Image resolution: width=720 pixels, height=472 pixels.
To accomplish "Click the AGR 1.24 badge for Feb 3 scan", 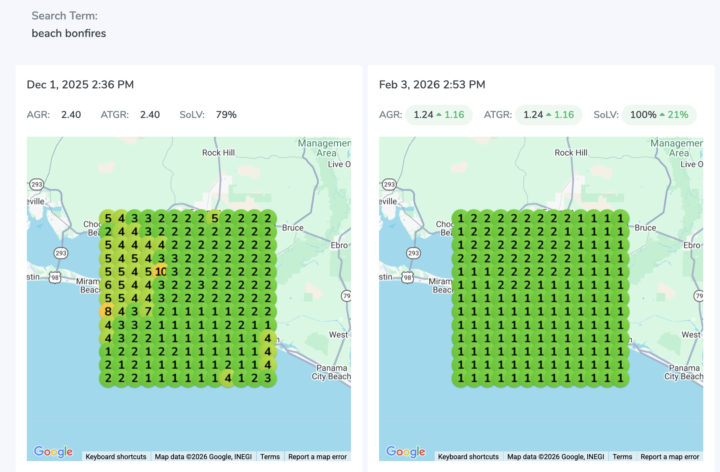I will click(x=439, y=115).
